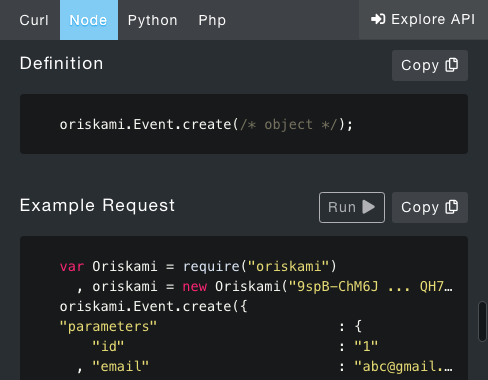Image resolution: width=488 pixels, height=380 pixels.
Task: Copy the Example Request code
Action: coord(430,207)
